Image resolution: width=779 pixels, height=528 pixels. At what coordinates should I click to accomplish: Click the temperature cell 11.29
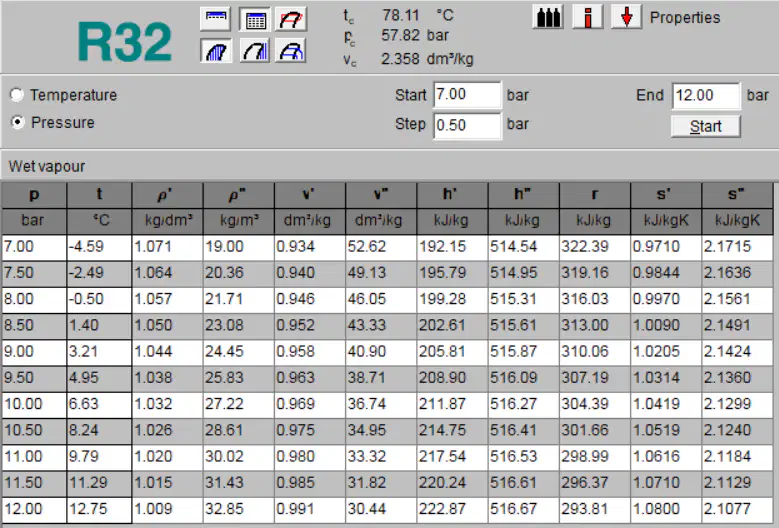[99, 483]
